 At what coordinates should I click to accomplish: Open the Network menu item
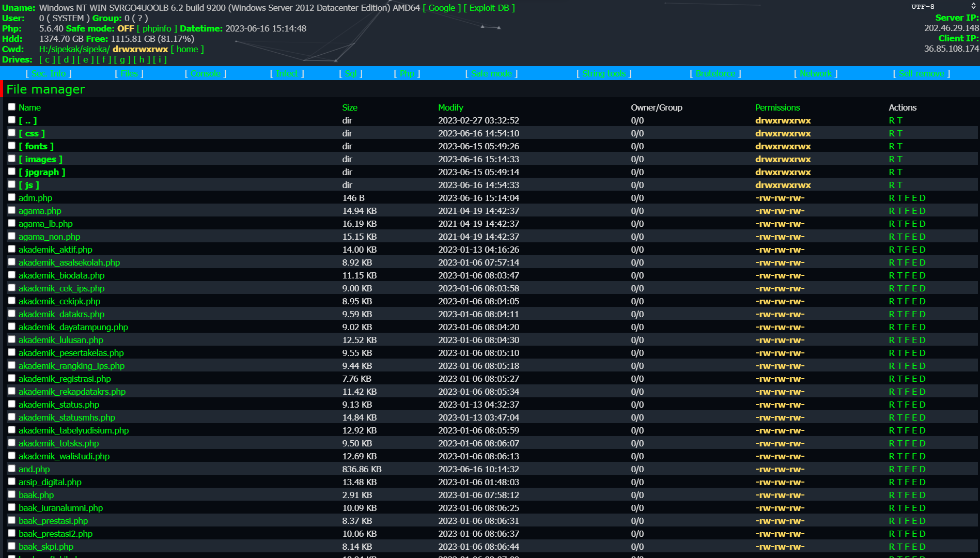point(816,73)
